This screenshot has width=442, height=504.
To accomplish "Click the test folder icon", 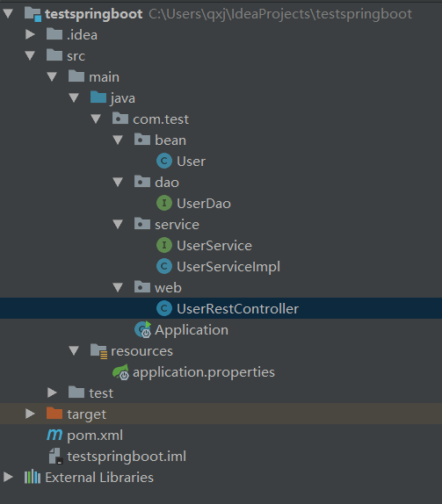I will pos(76,392).
